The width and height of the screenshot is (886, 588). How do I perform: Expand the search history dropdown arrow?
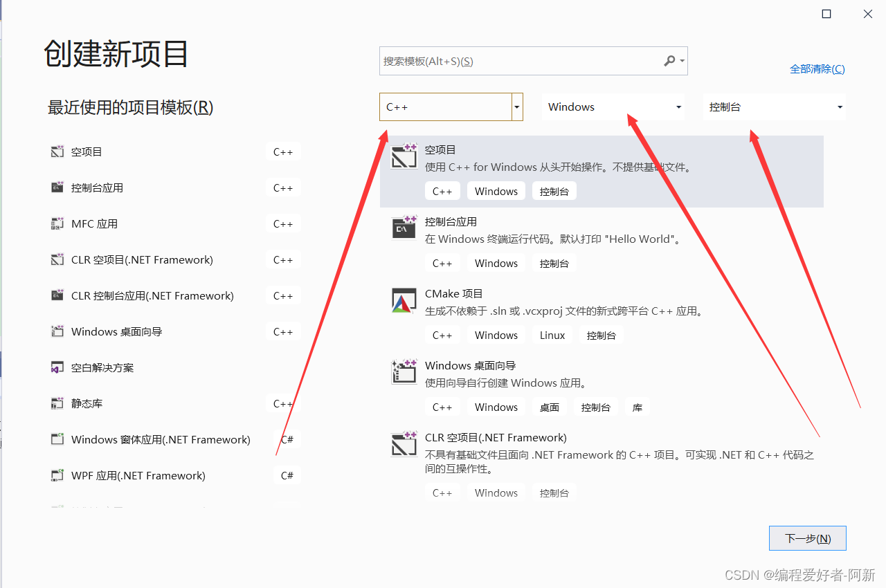[682, 61]
